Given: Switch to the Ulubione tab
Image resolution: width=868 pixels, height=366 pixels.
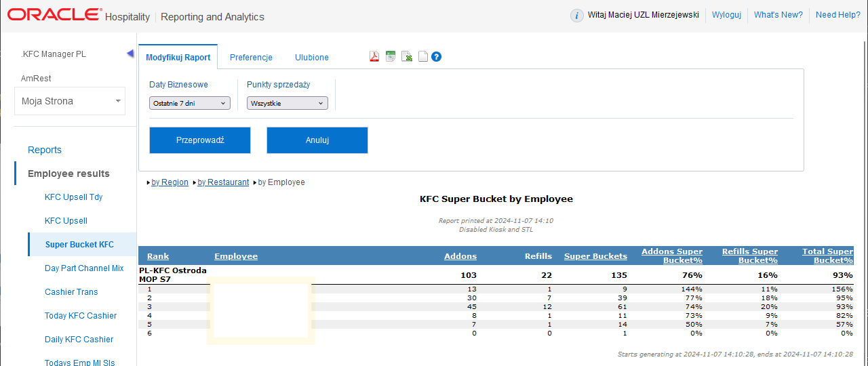Looking at the screenshot, I should click(x=312, y=58).
